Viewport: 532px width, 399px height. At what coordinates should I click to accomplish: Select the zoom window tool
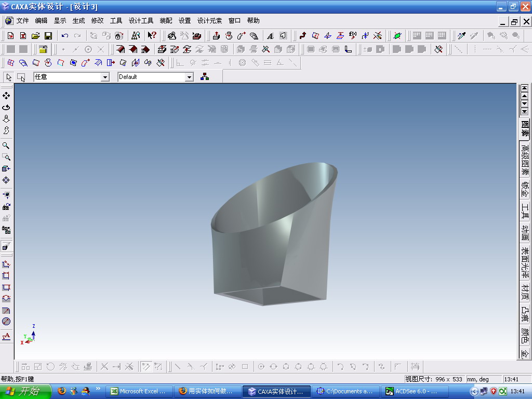(x=6, y=157)
